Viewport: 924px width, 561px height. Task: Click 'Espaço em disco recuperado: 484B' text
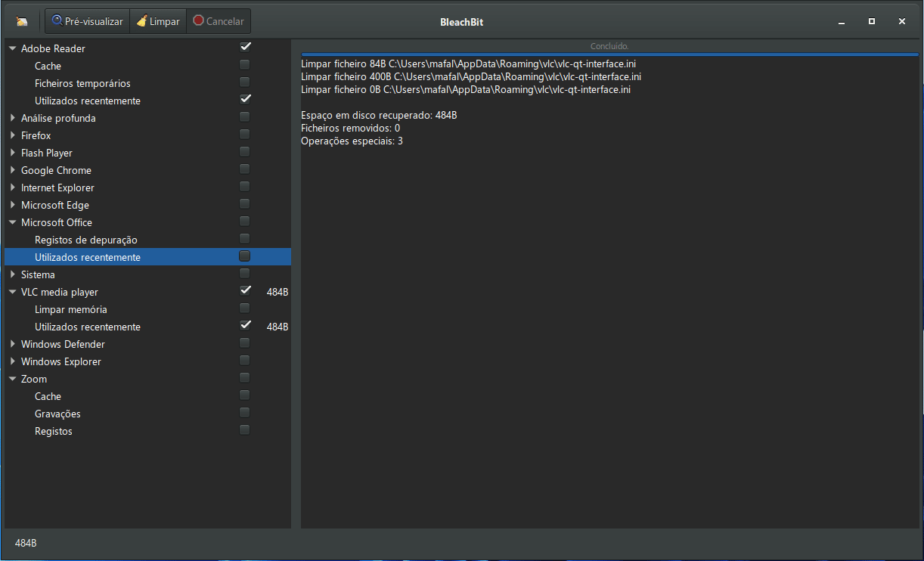379,115
